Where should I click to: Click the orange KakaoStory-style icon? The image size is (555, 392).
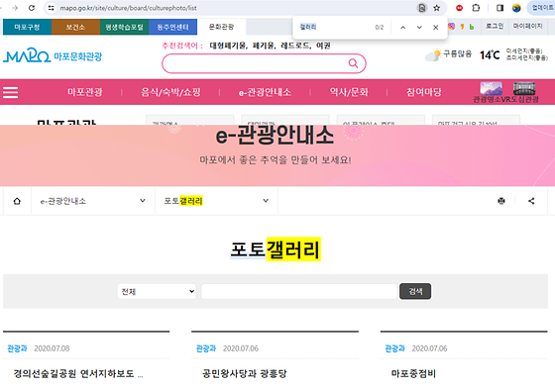point(462,27)
